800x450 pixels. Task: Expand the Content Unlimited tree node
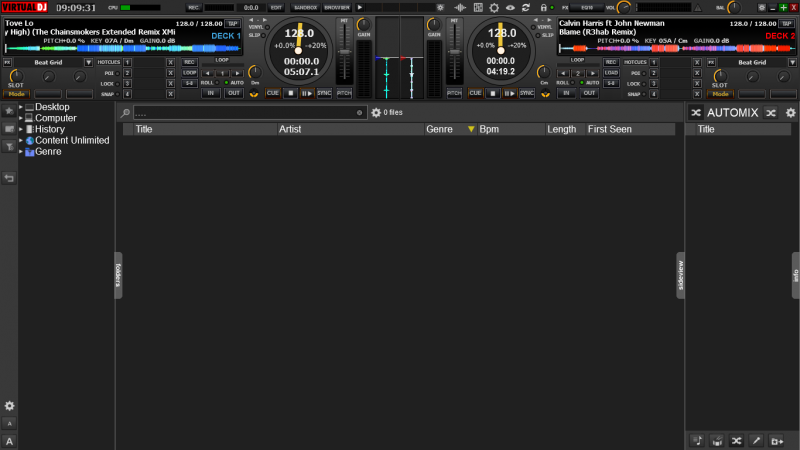21,141
